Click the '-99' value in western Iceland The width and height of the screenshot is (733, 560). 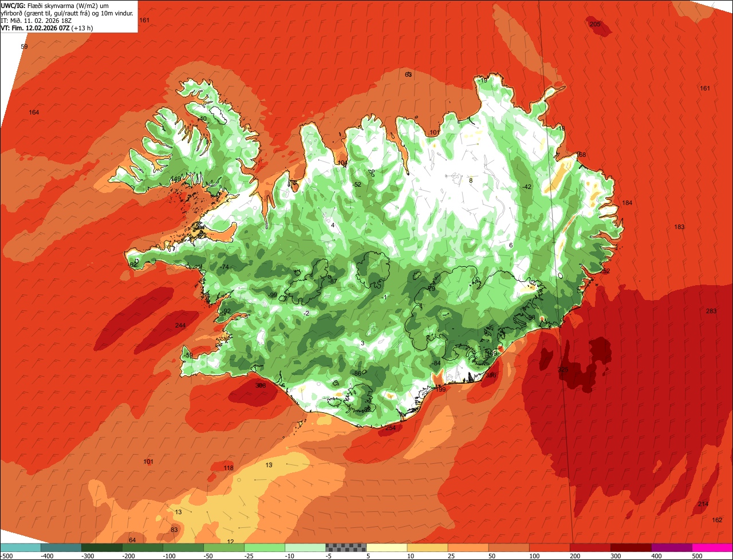[273, 295]
